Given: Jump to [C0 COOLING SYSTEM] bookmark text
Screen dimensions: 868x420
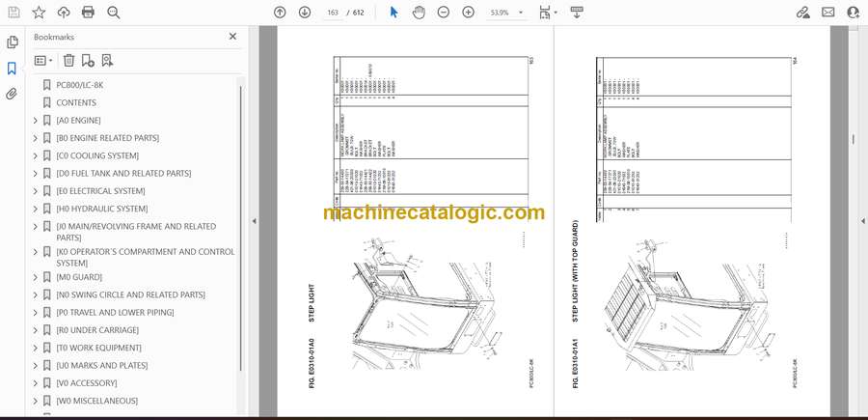Looking at the screenshot, I should click(97, 155).
